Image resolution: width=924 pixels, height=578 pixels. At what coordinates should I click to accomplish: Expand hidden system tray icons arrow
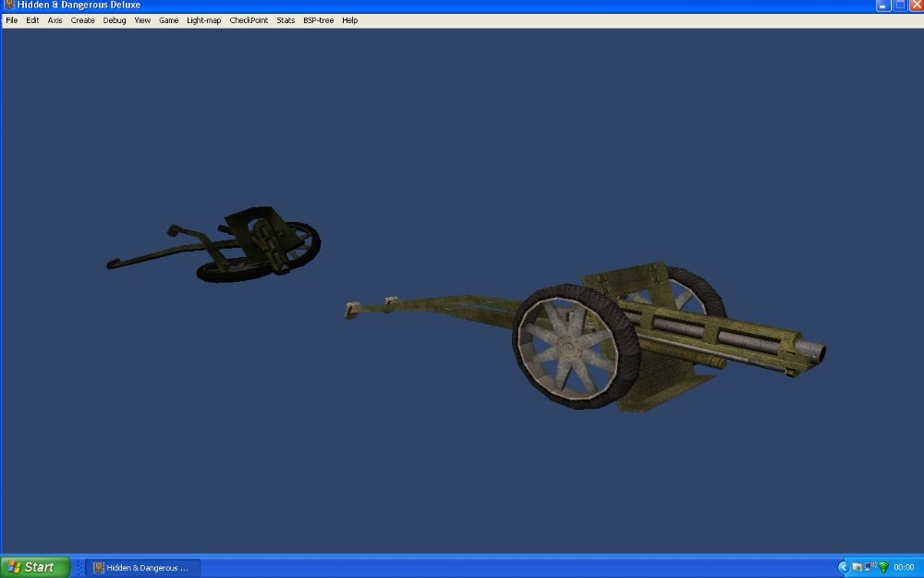pos(844,568)
